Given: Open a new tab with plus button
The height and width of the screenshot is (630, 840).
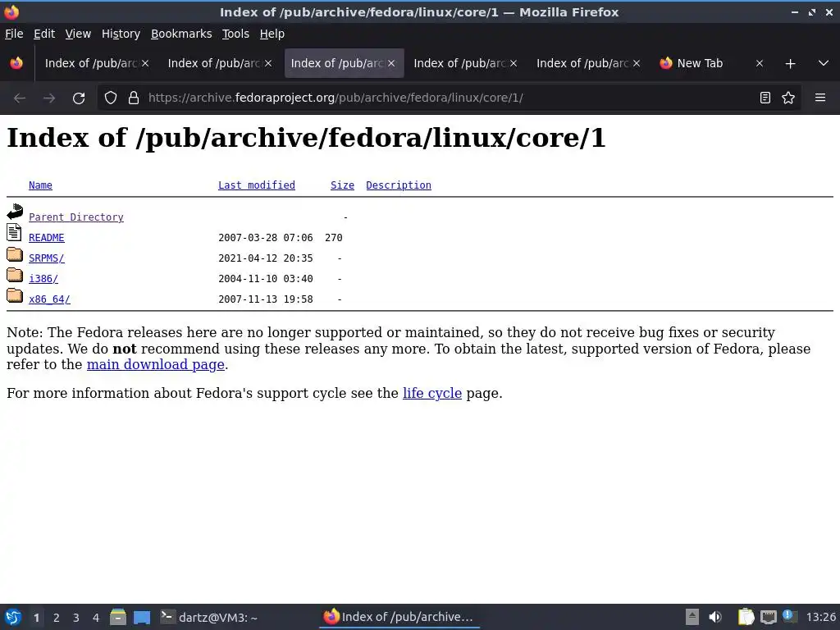Looking at the screenshot, I should [x=790, y=64].
